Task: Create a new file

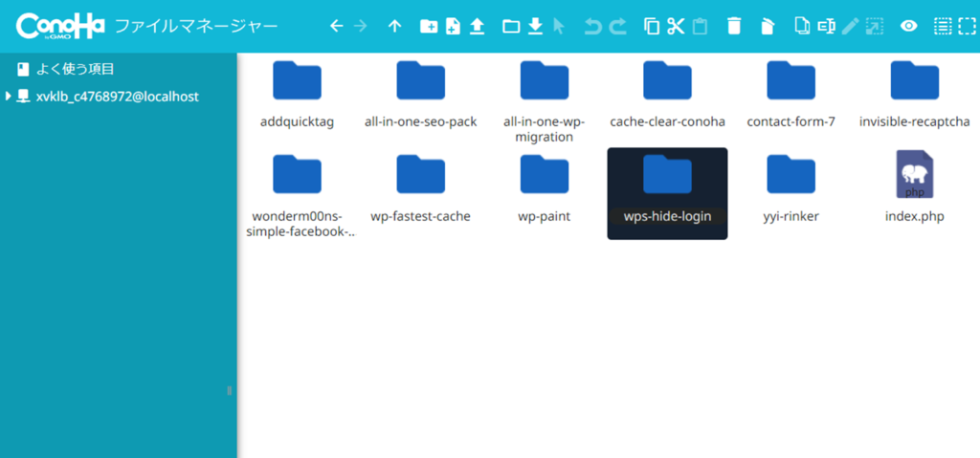Action: click(x=453, y=26)
